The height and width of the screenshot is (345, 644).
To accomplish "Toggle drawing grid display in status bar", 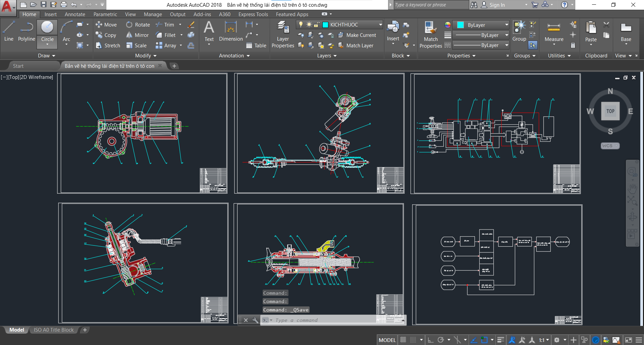I will (403, 340).
